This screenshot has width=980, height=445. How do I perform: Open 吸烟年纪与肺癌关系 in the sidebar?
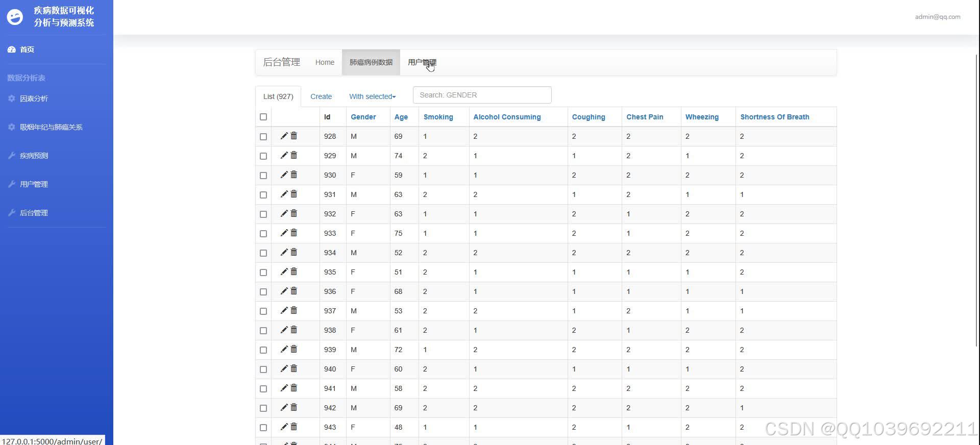51,127
